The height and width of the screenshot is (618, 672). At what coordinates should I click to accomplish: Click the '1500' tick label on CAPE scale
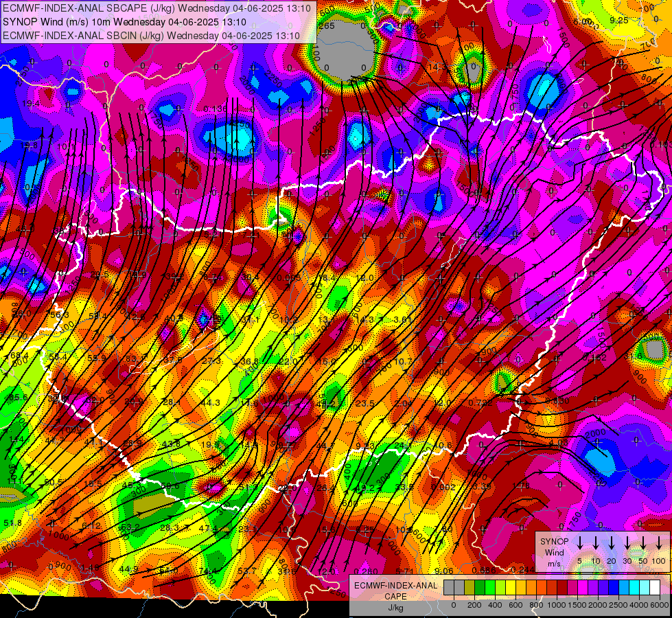point(577,605)
